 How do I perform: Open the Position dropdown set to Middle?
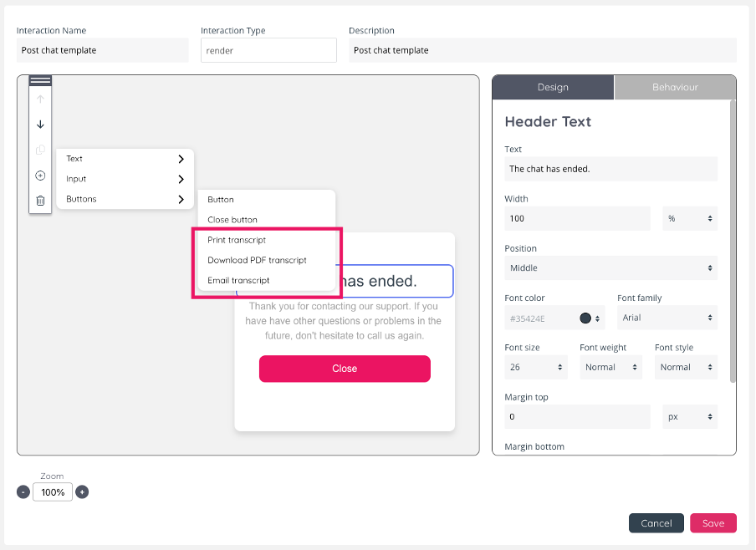click(x=610, y=268)
